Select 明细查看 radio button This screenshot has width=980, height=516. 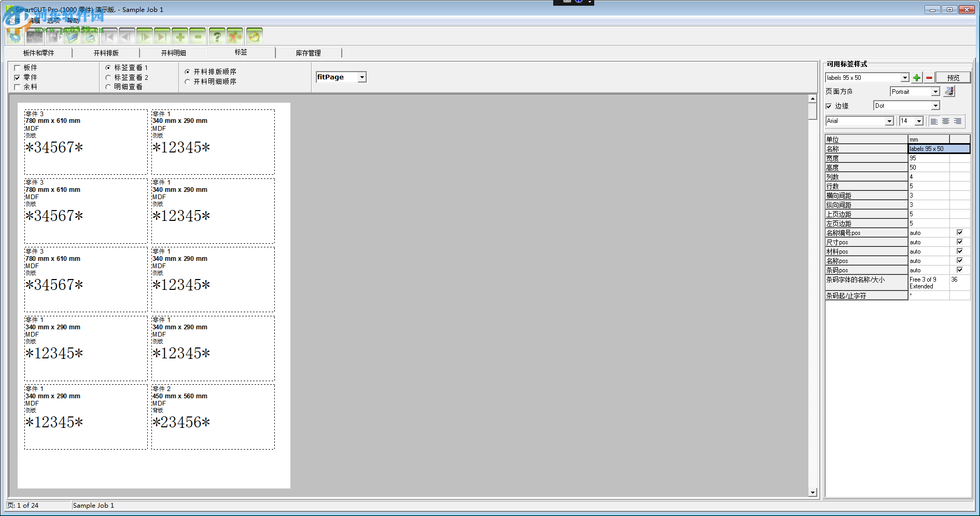(108, 87)
